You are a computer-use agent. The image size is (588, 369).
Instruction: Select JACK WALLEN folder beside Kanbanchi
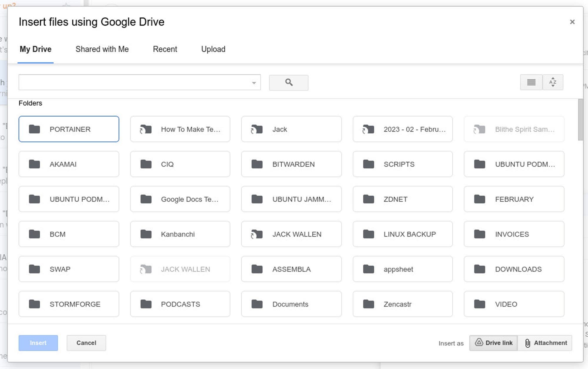pyautogui.click(x=291, y=234)
